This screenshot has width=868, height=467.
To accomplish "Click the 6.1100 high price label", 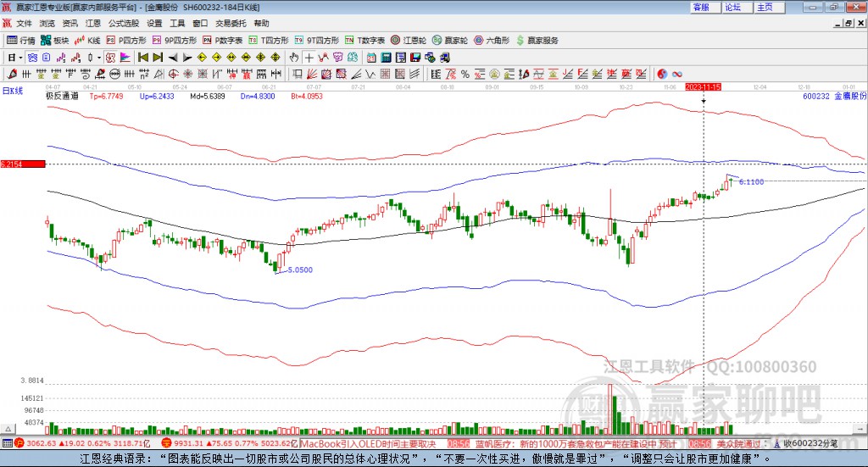I will pyautogui.click(x=751, y=182).
